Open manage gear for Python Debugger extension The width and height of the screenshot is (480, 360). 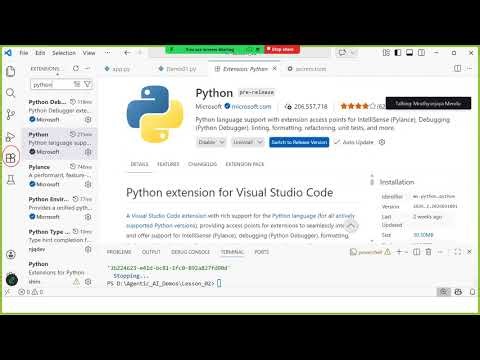(x=88, y=119)
